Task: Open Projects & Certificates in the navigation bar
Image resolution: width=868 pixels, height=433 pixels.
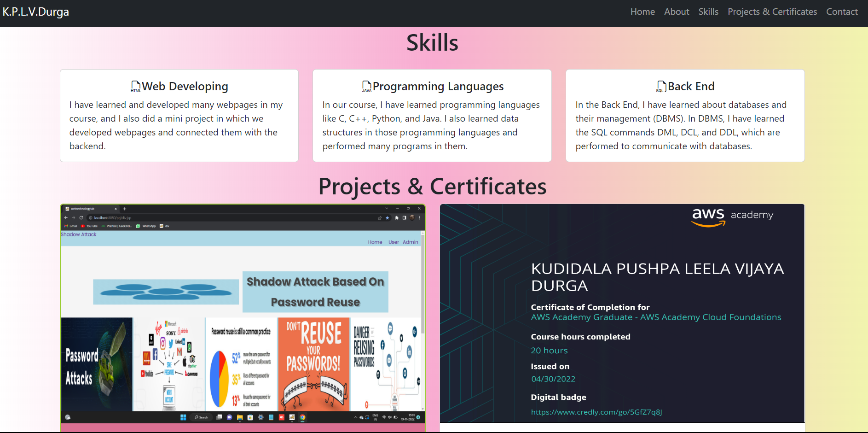Action: tap(772, 12)
